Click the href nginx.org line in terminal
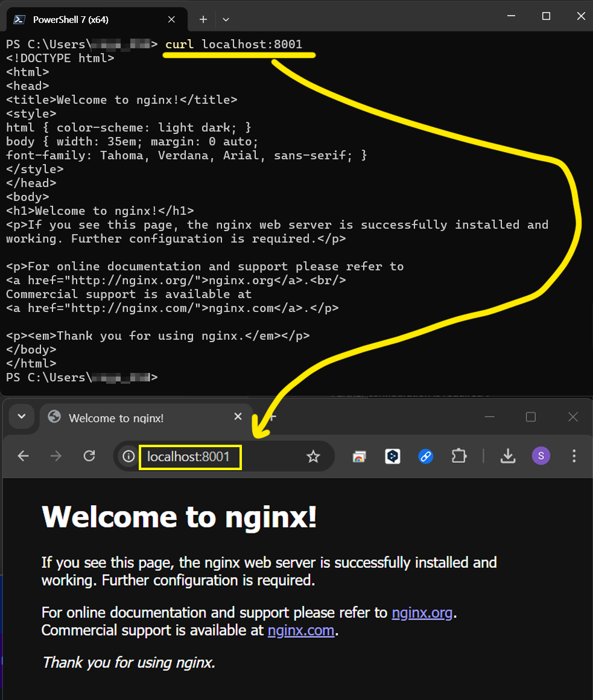This screenshot has width=593, height=700. click(x=176, y=281)
